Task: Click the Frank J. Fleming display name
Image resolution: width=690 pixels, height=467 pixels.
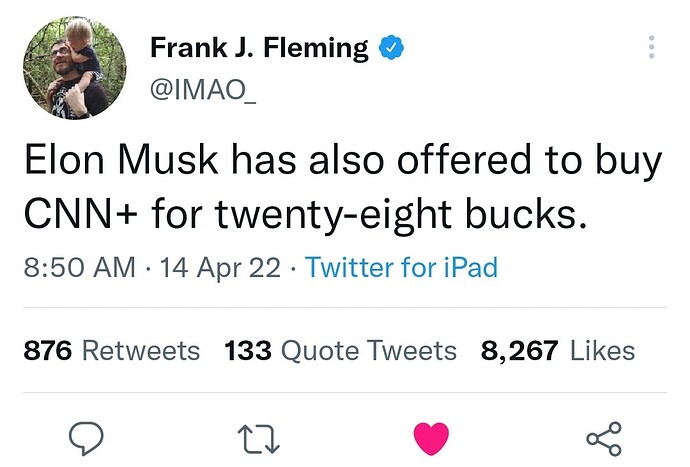Action: pos(260,48)
